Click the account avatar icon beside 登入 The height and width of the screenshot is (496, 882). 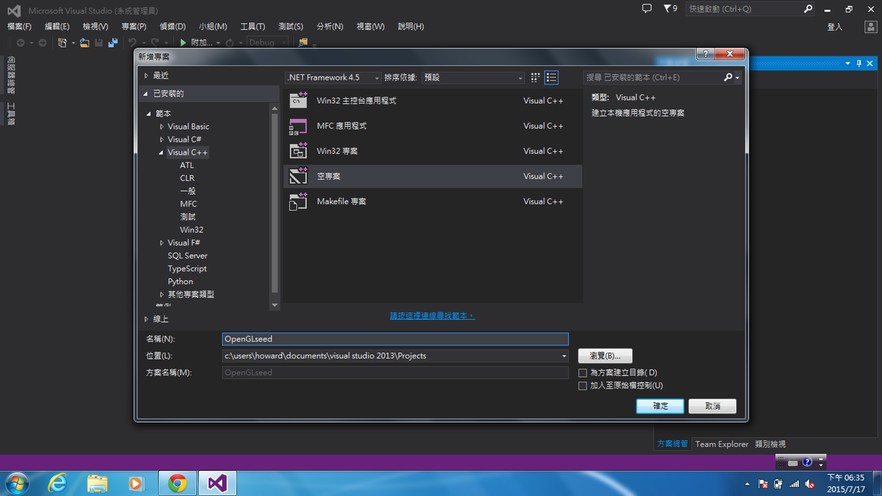(870, 26)
